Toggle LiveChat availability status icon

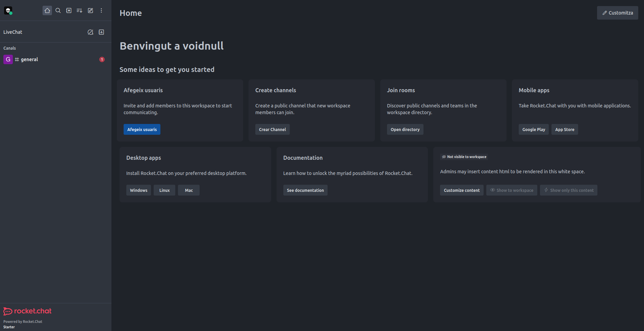point(91,32)
